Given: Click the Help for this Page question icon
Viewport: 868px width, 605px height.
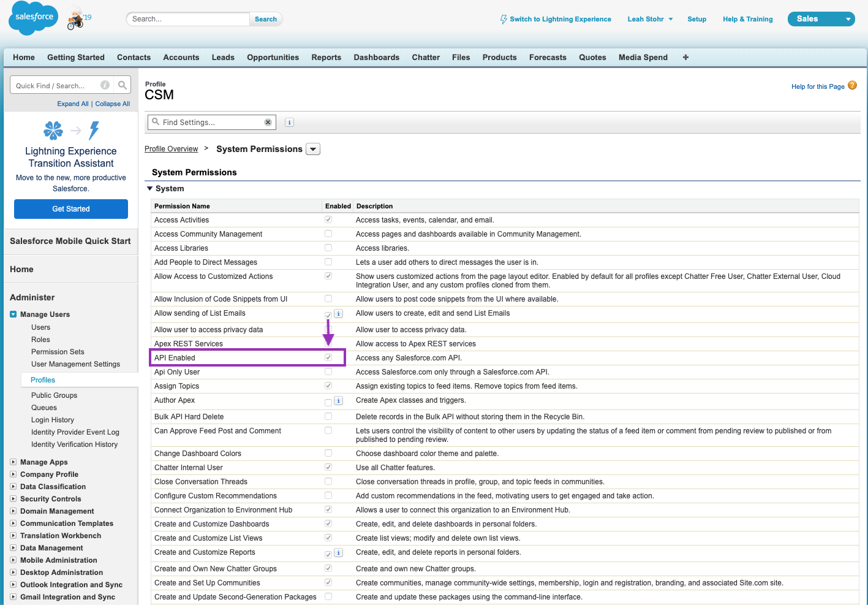Looking at the screenshot, I should [852, 85].
